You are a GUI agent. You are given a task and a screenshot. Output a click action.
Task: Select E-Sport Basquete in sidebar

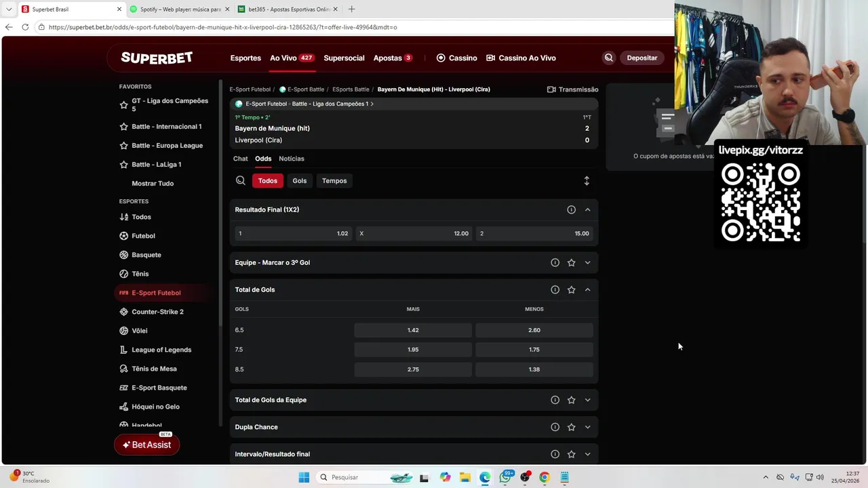pyautogui.click(x=159, y=388)
